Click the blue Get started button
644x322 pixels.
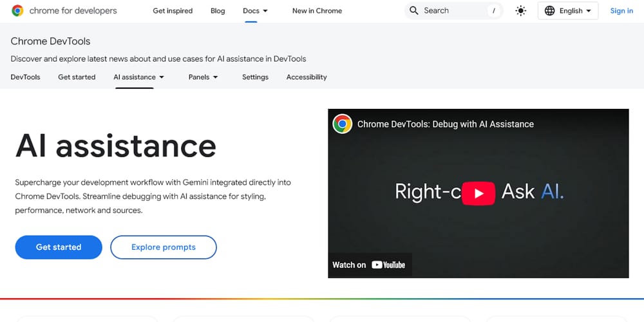tap(59, 247)
